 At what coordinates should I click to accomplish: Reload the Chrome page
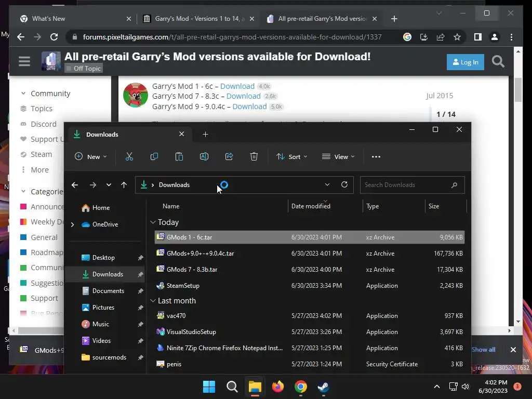tap(54, 37)
